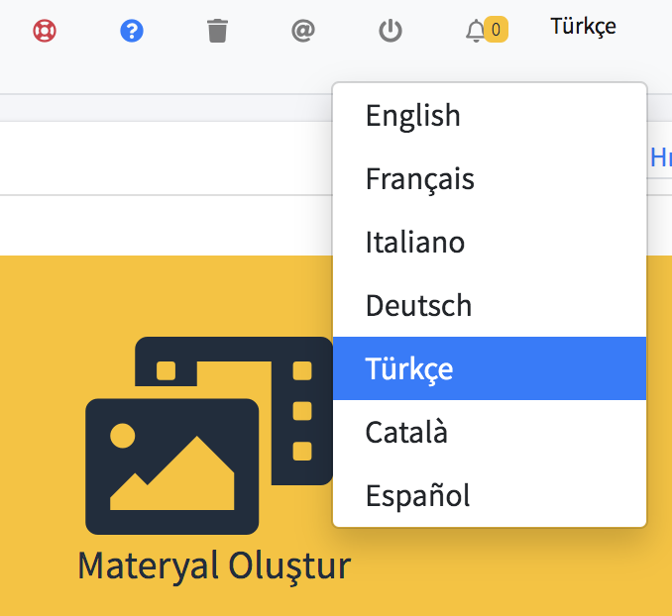Click the power logout icon
Image resolution: width=672 pixels, height=616 pixels.
[x=391, y=31]
